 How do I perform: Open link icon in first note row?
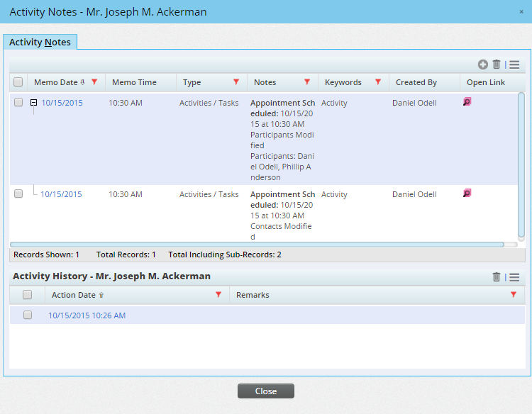(467, 102)
